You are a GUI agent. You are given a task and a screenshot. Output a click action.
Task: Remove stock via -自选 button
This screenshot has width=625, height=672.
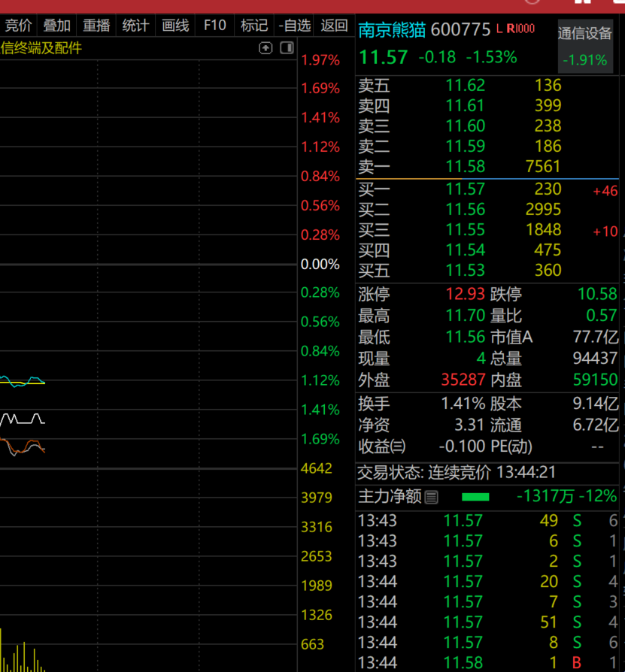tap(294, 26)
